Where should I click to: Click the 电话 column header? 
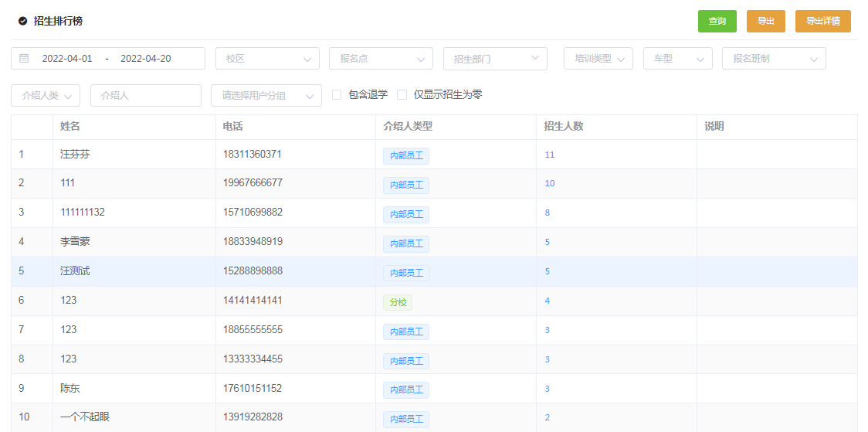pos(232,126)
